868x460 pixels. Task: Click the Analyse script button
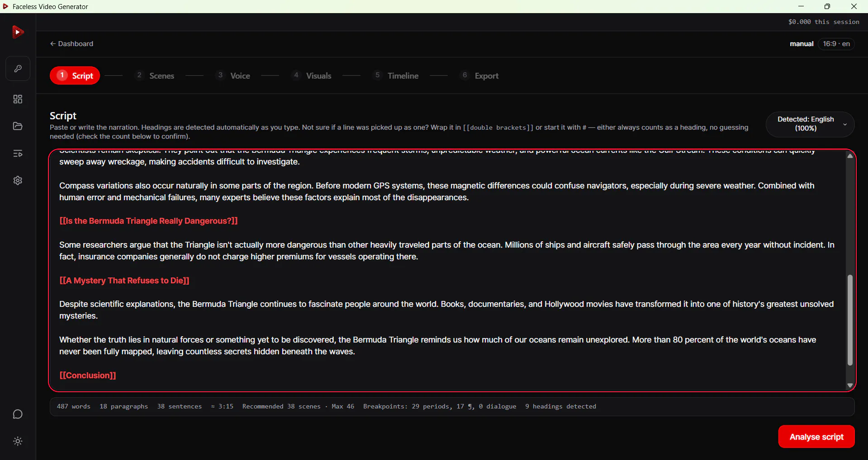(x=816, y=437)
